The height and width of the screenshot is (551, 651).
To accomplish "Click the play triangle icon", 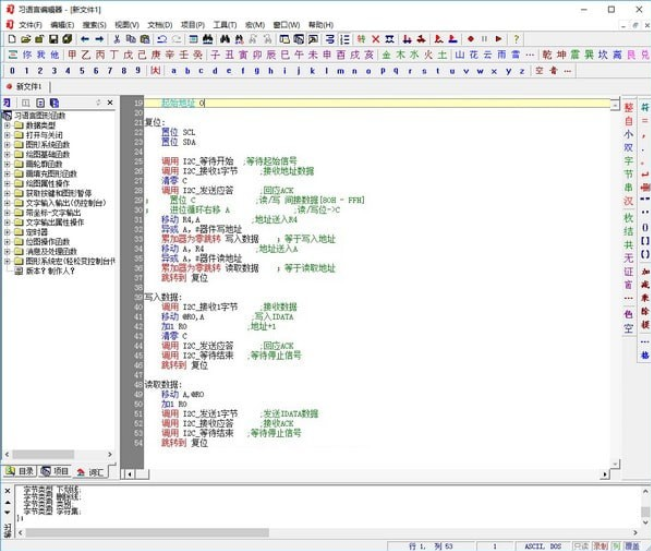I will pos(499,39).
